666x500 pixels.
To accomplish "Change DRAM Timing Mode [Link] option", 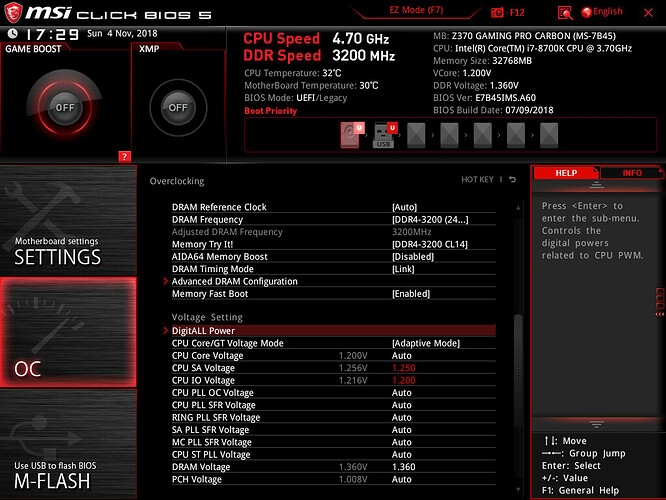I will [x=403, y=269].
